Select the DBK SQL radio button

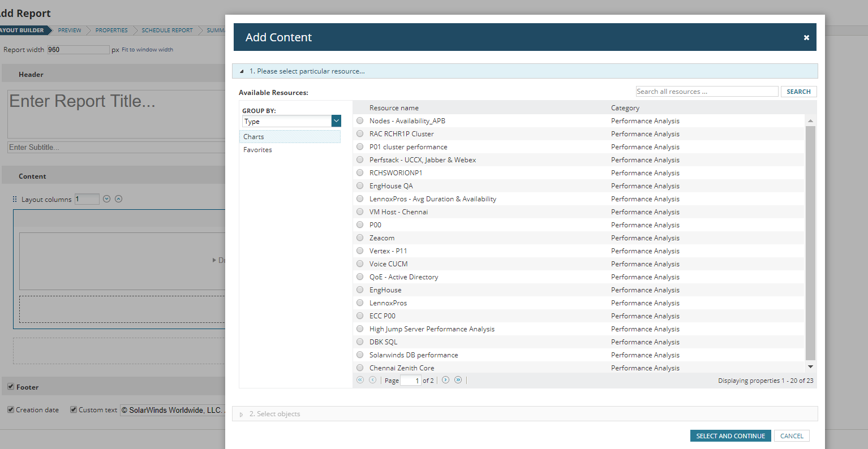[x=360, y=342]
